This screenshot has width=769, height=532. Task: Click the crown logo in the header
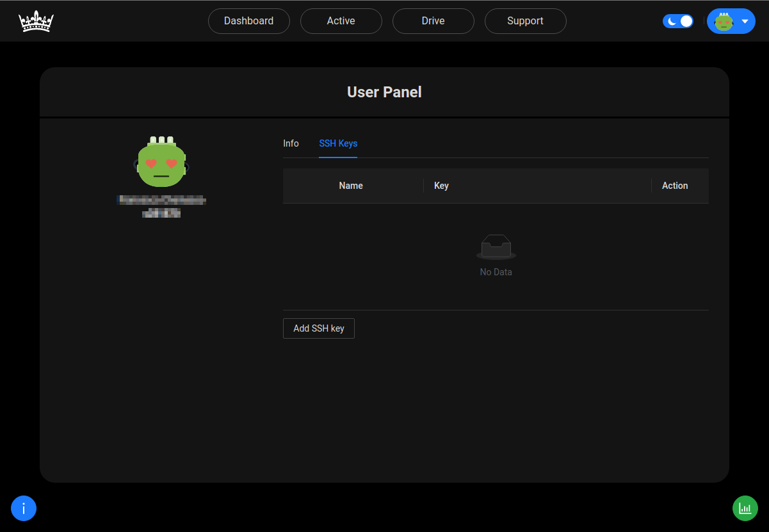[x=36, y=20]
